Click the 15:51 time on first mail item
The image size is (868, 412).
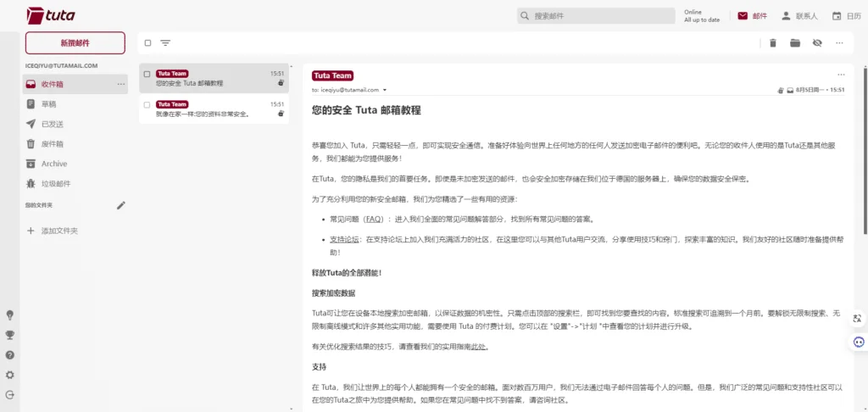277,73
